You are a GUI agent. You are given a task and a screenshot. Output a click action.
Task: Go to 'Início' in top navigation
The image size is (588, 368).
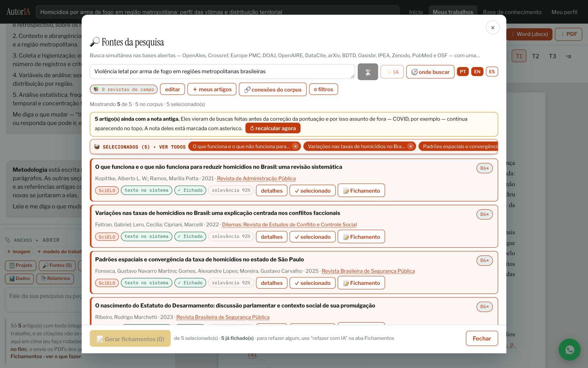pos(416,12)
